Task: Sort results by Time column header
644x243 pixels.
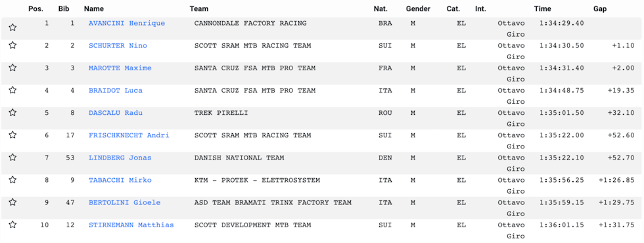Action: coord(543,9)
